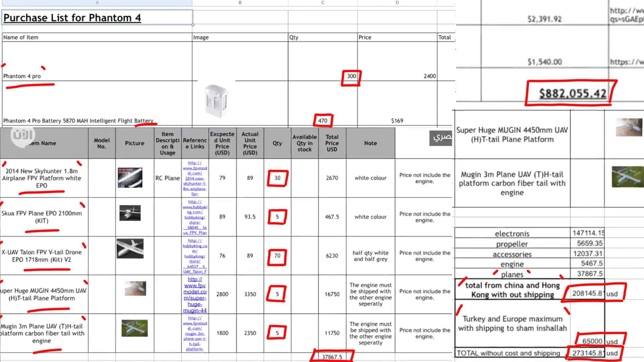Click the Phantom 4 pro quantity 300 cell
The height and width of the screenshot is (362, 644).
tap(351, 76)
